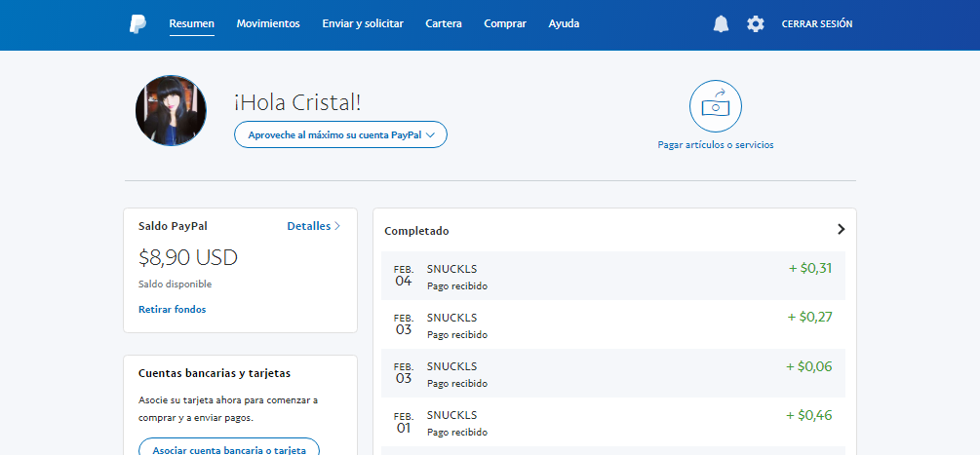Open Resumen tab
The height and width of the screenshot is (455, 980).
coord(192,23)
